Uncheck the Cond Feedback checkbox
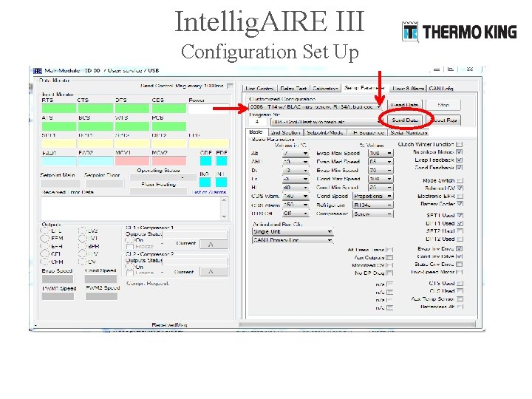Screen dimensions: 532x399 pos(460,168)
